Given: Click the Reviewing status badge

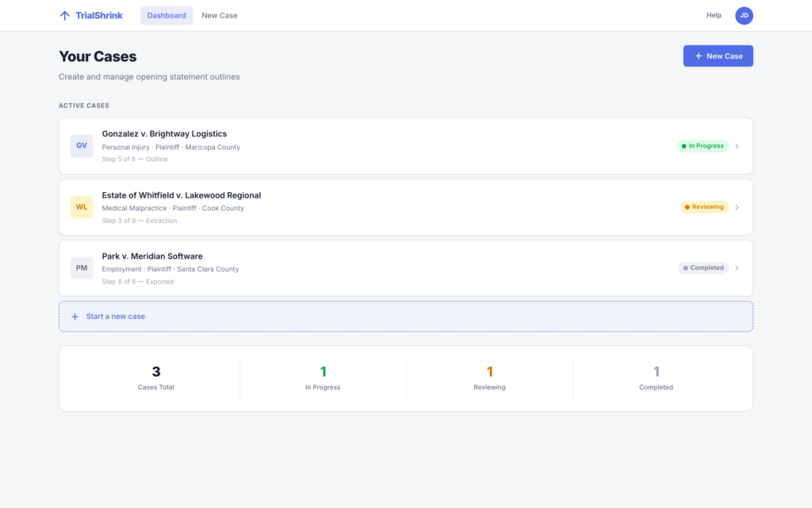Looking at the screenshot, I should click(x=704, y=207).
